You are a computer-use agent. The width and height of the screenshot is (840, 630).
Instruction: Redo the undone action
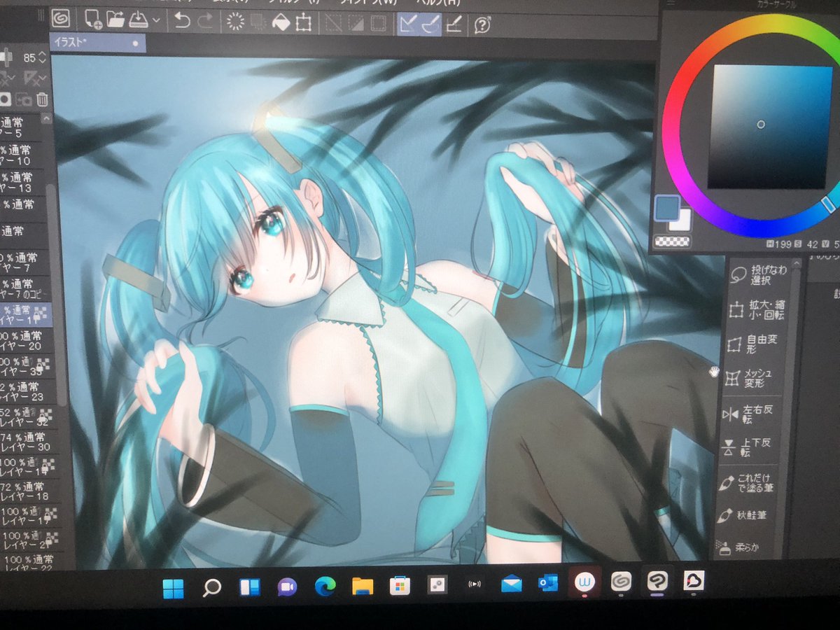(x=204, y=21)
